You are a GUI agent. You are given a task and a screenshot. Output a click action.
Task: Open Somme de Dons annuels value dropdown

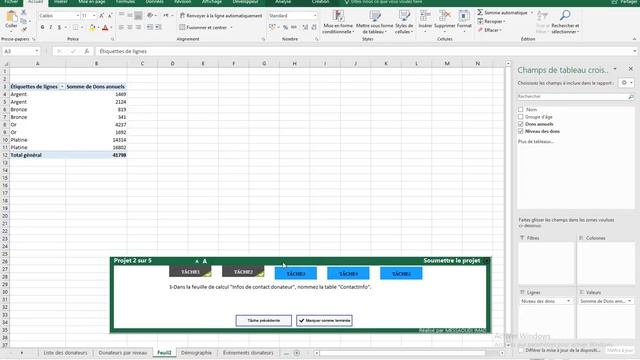[x=629, y=301]
